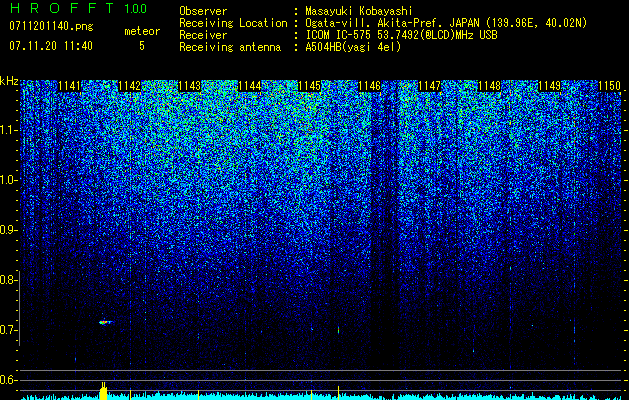Image resolution: width=629 pixels, height=400 pixels.
Task: Click the 1141 time marker
Action: (69, 86)
